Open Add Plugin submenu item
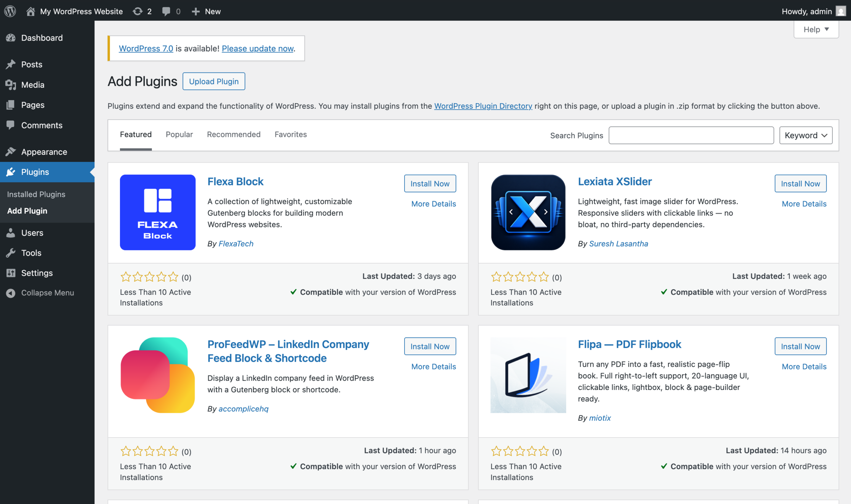 pos(27,211)
